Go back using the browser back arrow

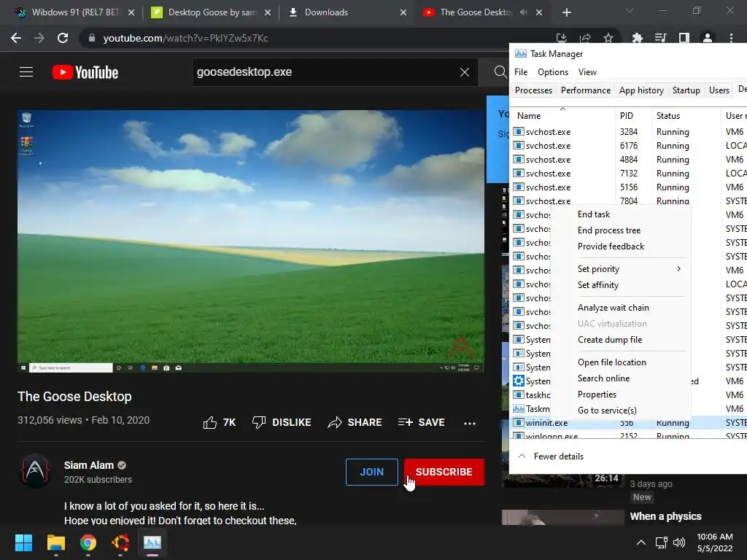[16, 38]
